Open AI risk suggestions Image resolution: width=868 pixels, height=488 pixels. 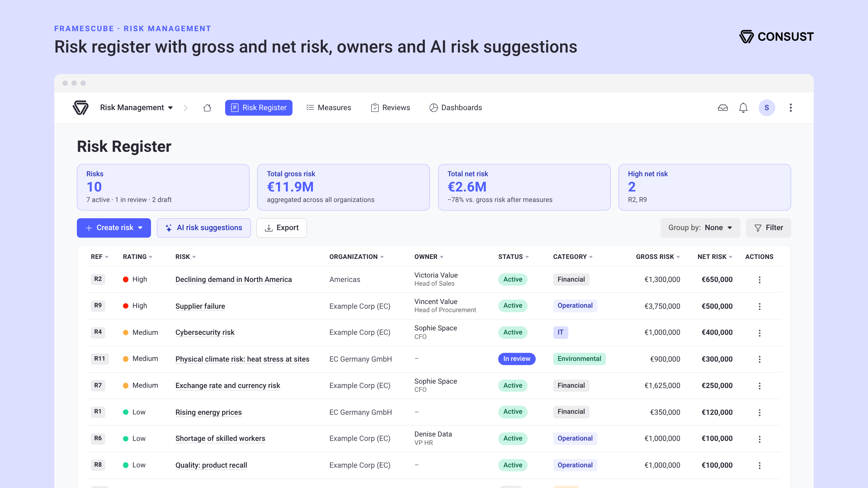click(204, 228)
